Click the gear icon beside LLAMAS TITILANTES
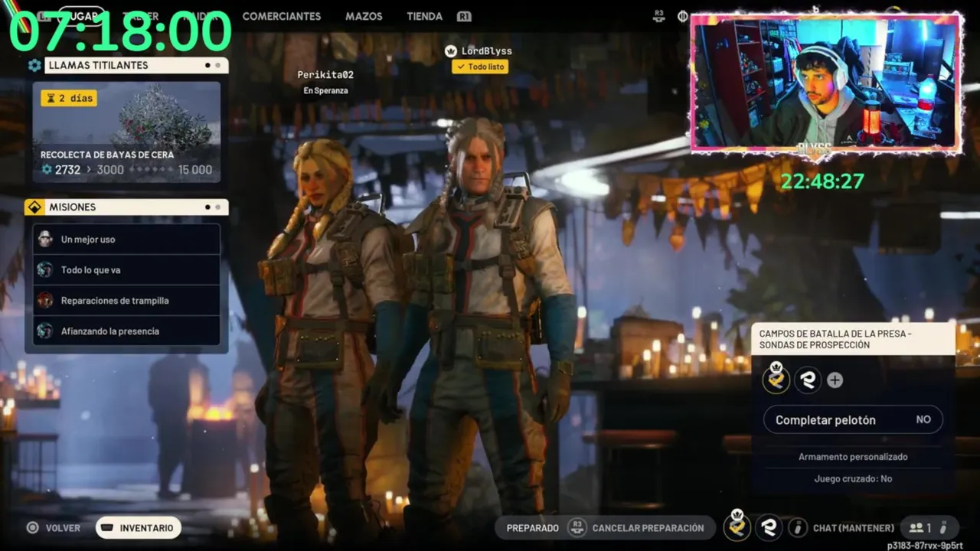Screen dimensions: 980x551 (x=34, y=65)
